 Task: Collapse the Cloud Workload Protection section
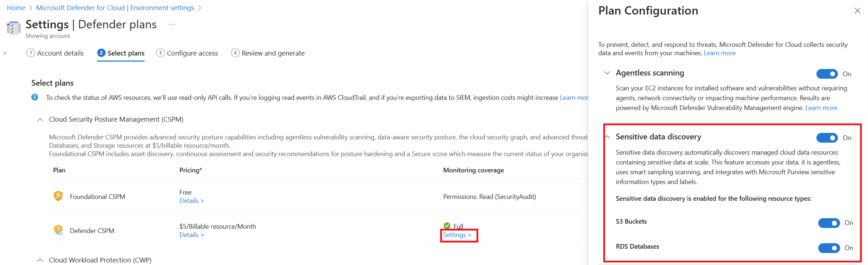[x=40, y=260]
